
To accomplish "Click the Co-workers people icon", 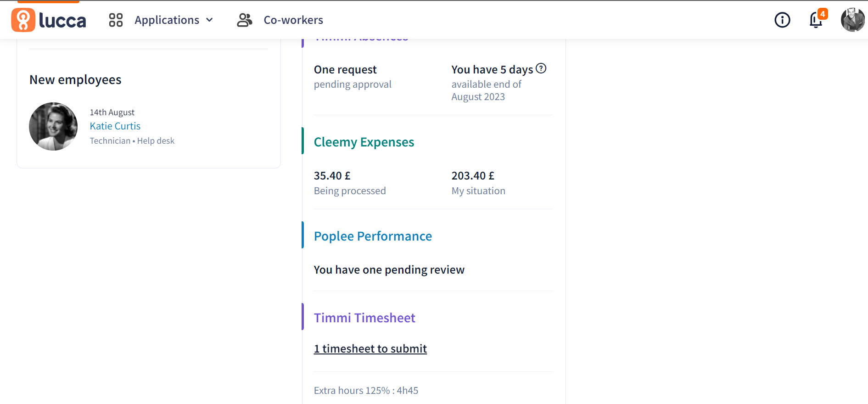I will pos(244,20).
